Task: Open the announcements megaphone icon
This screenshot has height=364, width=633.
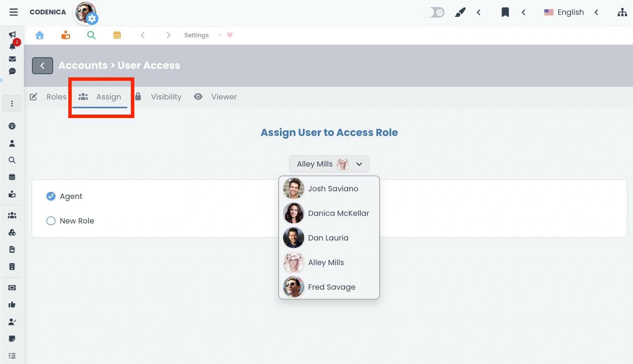Action: tap(12, 34)
